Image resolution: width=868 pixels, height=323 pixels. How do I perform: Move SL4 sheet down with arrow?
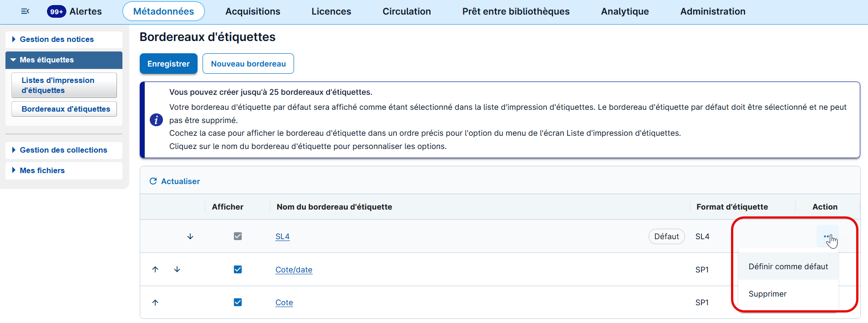tap(190, 236)
